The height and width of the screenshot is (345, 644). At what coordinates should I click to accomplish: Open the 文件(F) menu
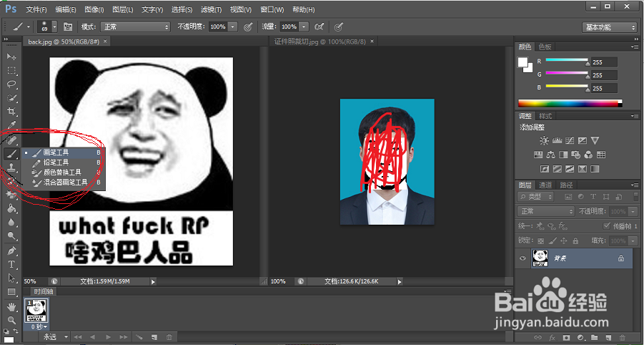[x=36, y=9]
